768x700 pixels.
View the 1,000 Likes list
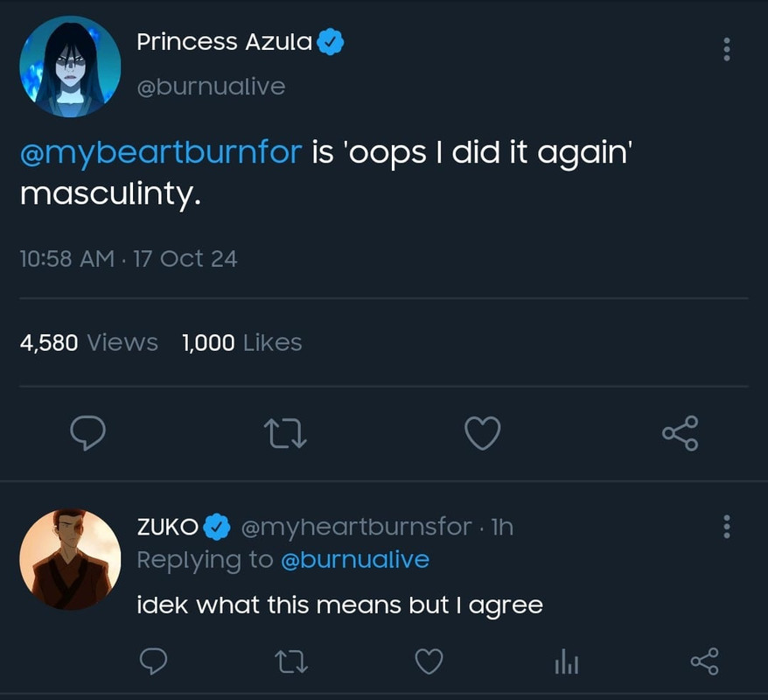(x=241, y=343)
